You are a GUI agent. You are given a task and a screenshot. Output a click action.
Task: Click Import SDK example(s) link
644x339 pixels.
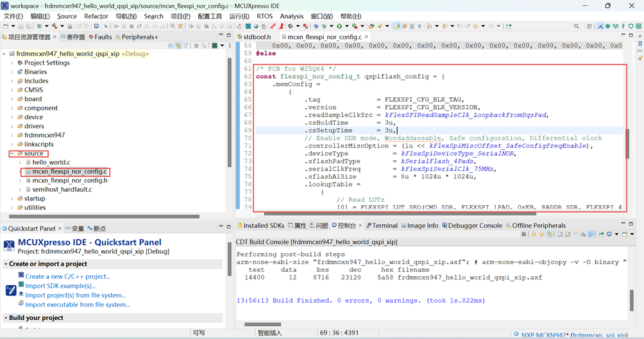(60, 286)
